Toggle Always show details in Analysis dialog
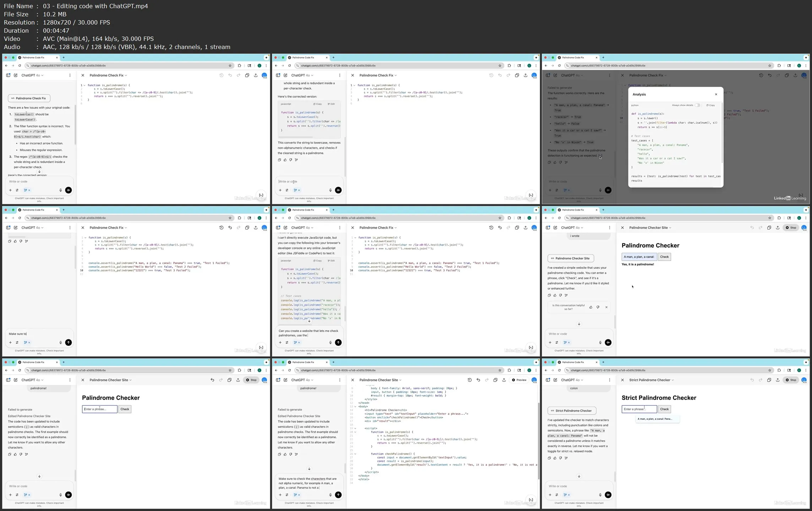 pos(697,105)
